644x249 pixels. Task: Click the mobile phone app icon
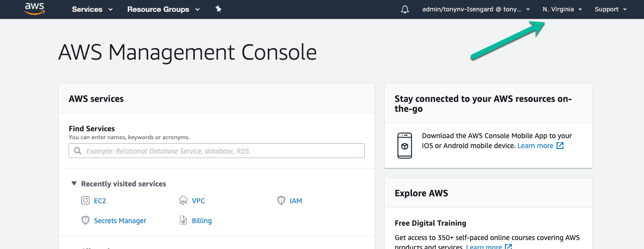[405, 146]
